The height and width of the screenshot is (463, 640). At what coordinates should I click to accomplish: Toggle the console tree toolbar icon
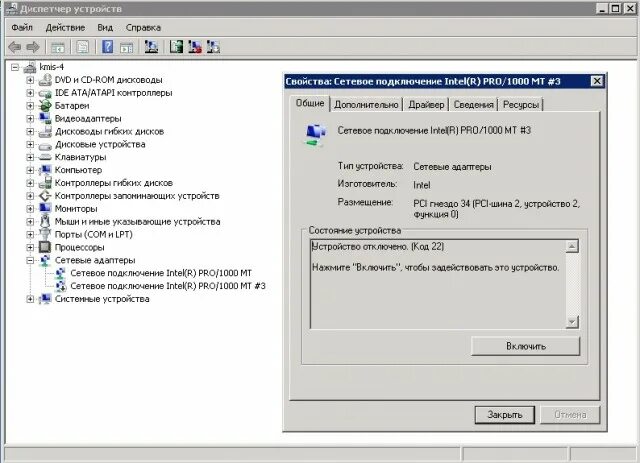[58, 47]
